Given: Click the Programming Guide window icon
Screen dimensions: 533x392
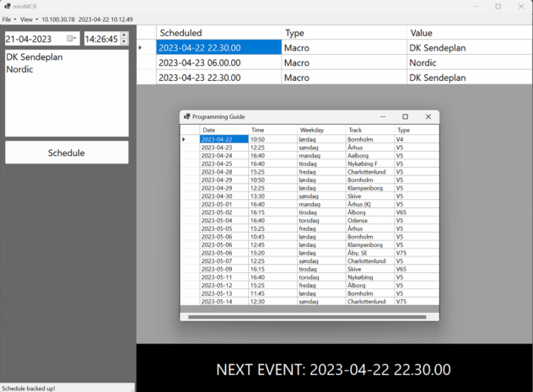Looking at the screenshot, I should pyautogui.click(x=186, y=116).
